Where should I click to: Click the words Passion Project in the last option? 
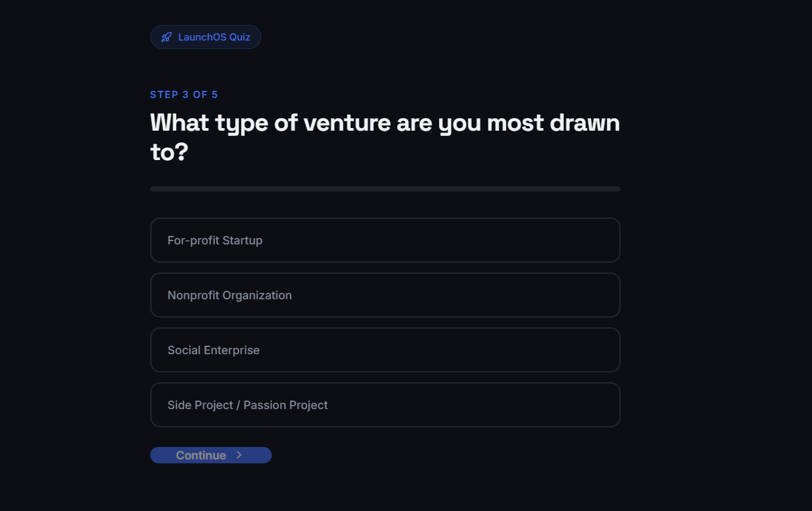(x=285, y=405)
